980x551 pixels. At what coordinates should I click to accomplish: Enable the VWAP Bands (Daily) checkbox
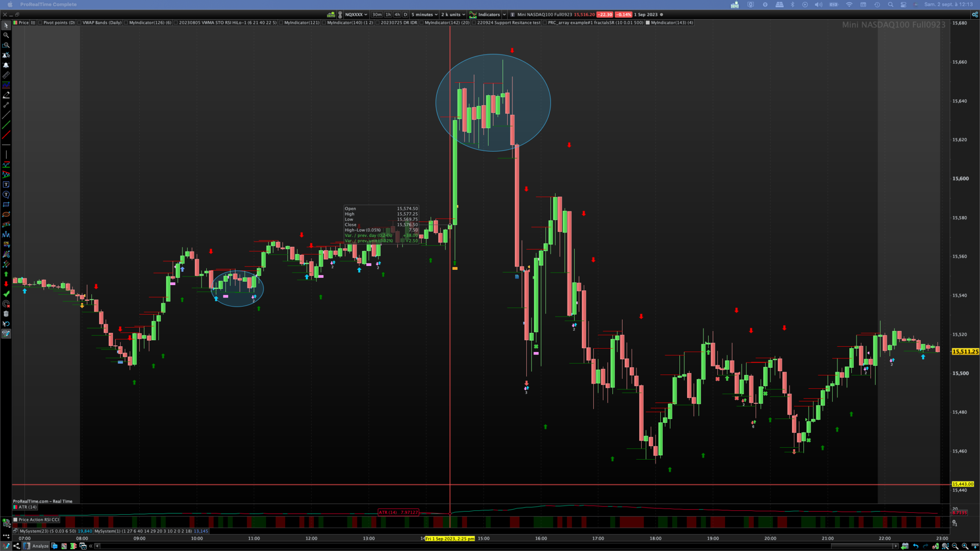pyautogui.click(x=79, y=22)
